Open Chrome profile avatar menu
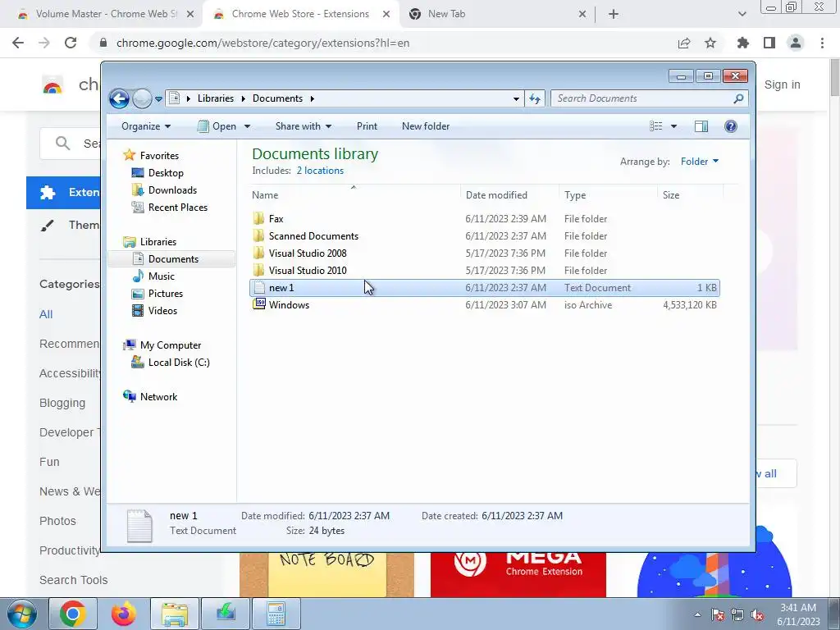This screenshot has height=630, width=840. coord(796,43)
